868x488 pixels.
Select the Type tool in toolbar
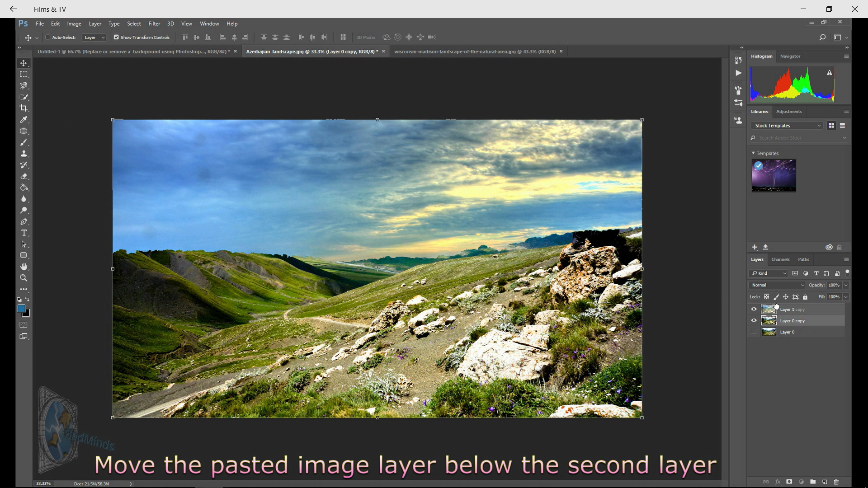coord(24,232)
